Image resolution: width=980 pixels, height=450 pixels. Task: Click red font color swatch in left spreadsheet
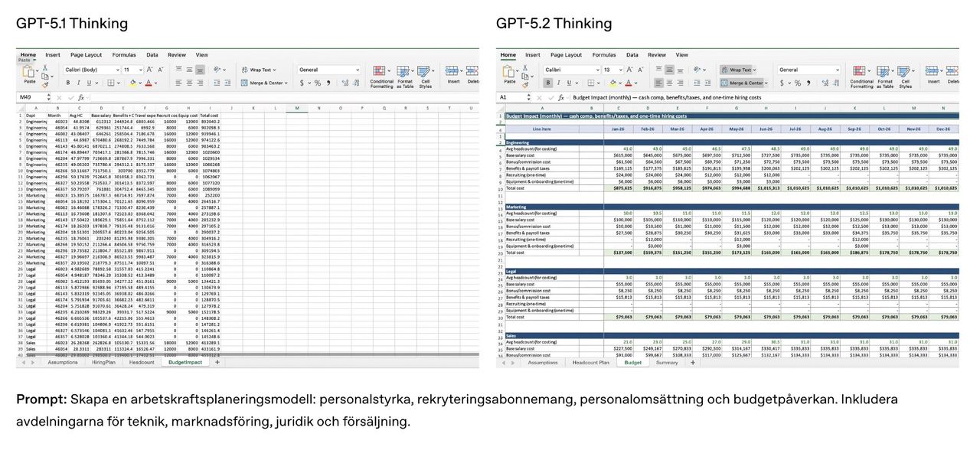click(x=149, y=82)
